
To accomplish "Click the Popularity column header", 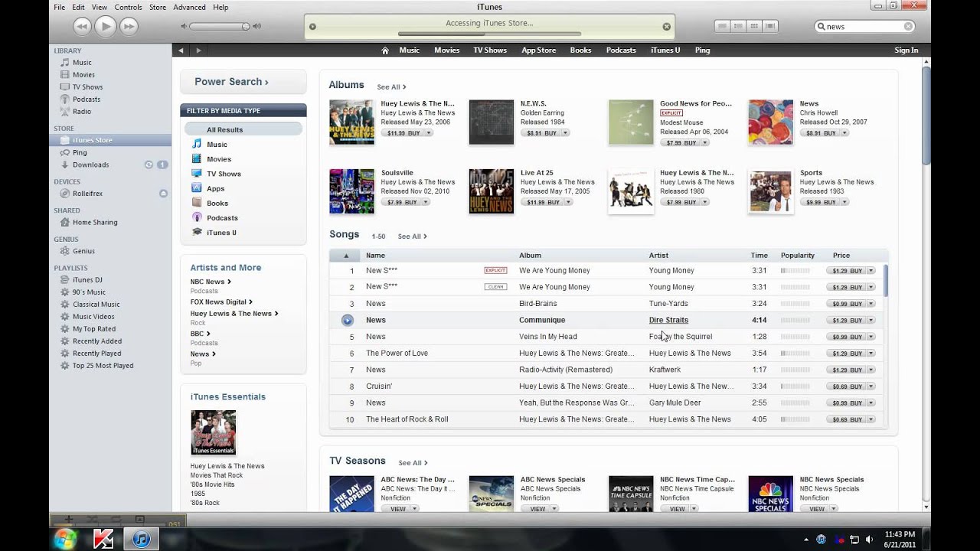I will coord(797,256).
